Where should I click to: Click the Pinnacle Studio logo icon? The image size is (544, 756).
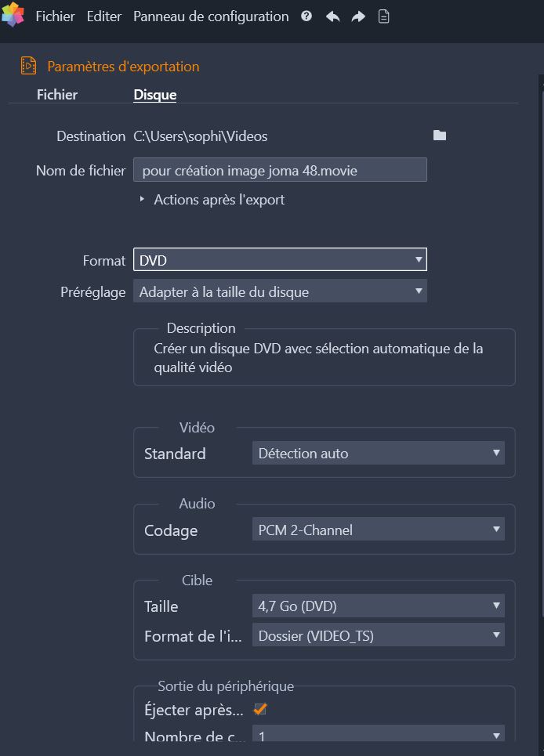(x=13, y=14)
